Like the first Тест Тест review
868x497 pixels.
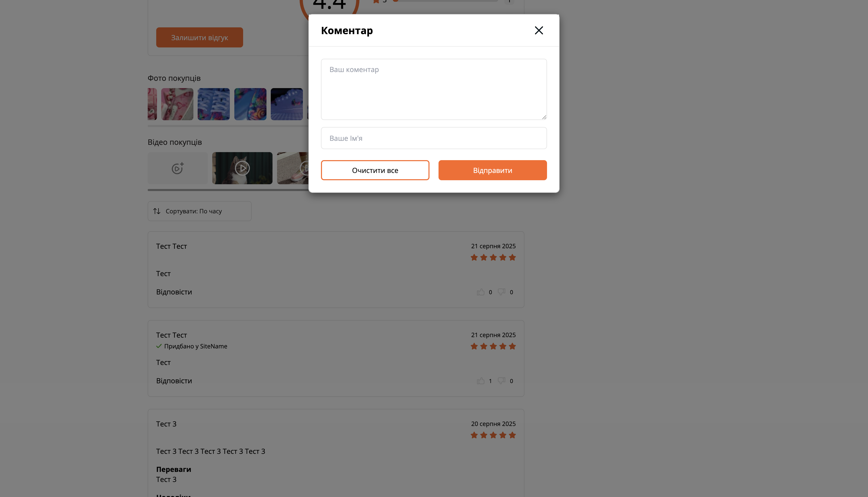481,292
